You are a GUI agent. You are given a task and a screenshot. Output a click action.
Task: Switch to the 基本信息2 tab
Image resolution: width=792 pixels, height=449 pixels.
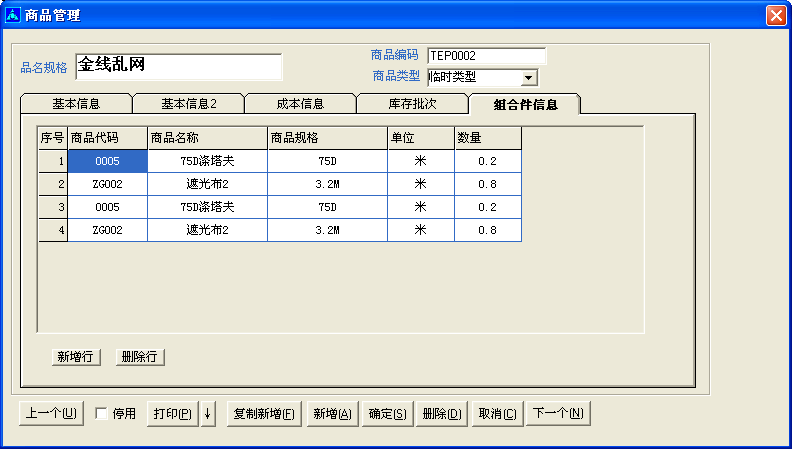point(188,104)
